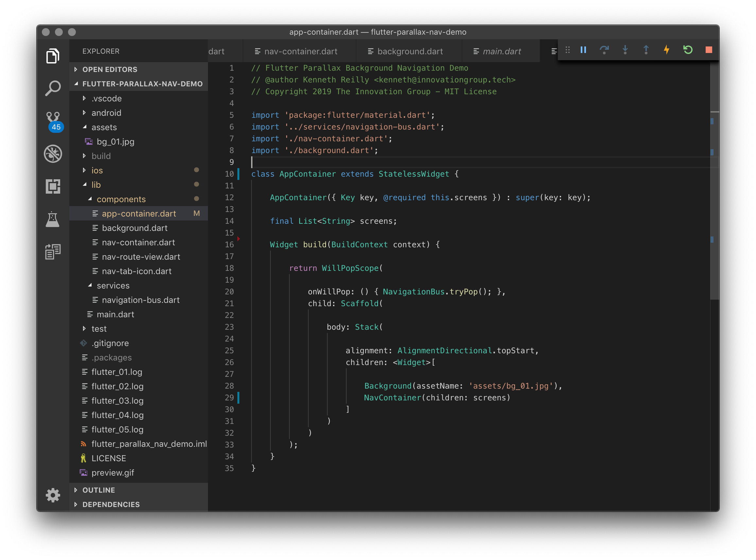The image size is (756, 560).
Task: Click the Manage gear icon
Action: (53, 495)
